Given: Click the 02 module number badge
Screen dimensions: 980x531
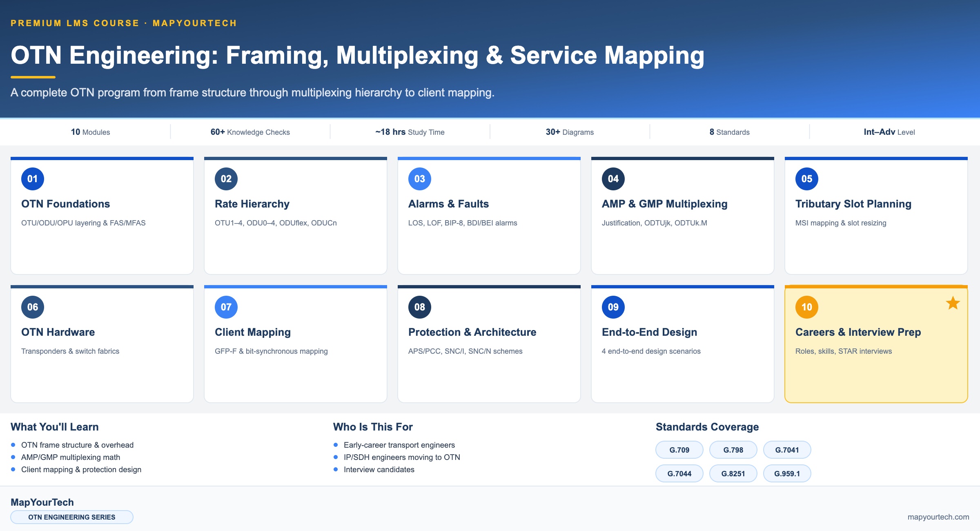Looking at the screenshot, I should click(226, 179).
